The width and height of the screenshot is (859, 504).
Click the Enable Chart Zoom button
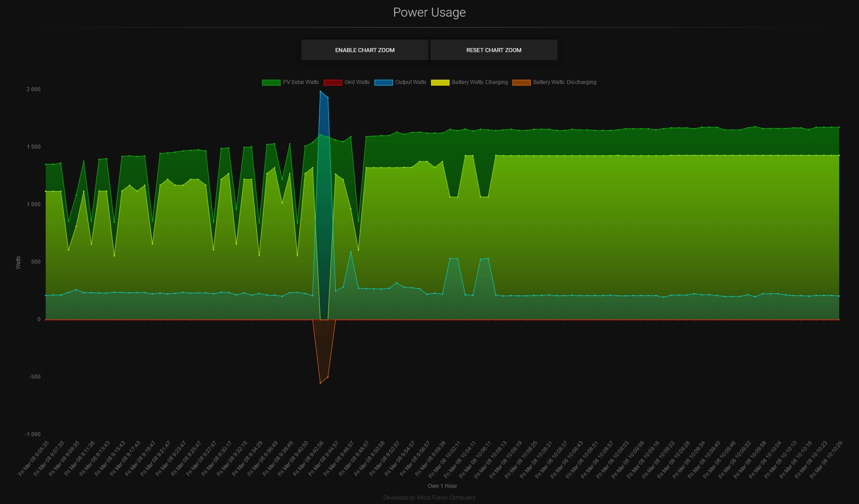(364, 50)
